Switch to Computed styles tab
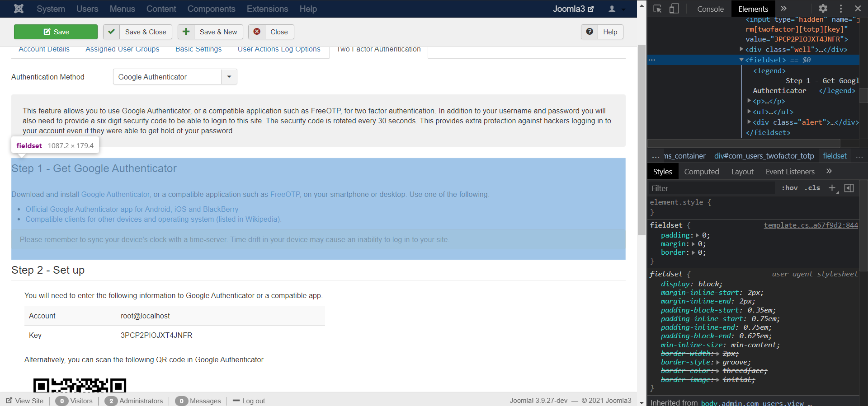The width and height of the screenshot is (868, 406). point(701,172)
